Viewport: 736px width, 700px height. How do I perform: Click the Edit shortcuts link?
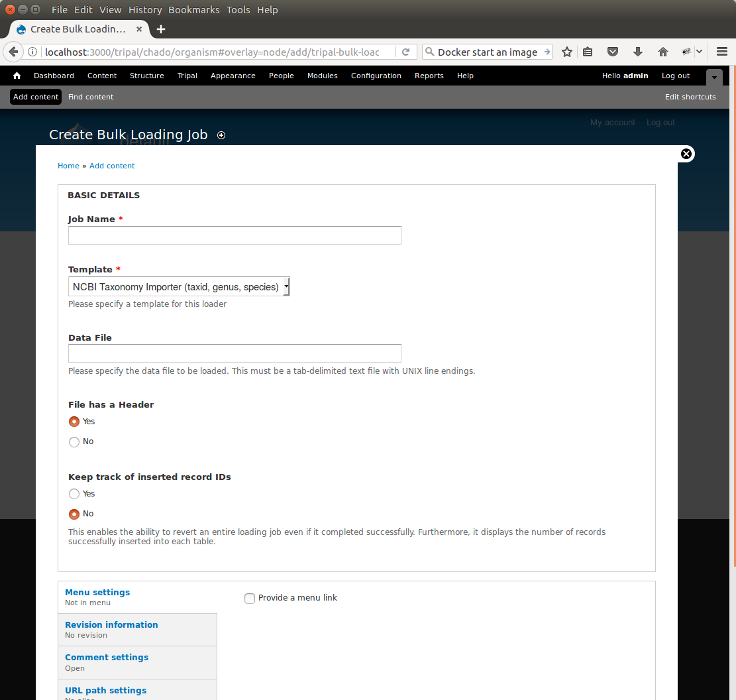(x=690, y=97)
